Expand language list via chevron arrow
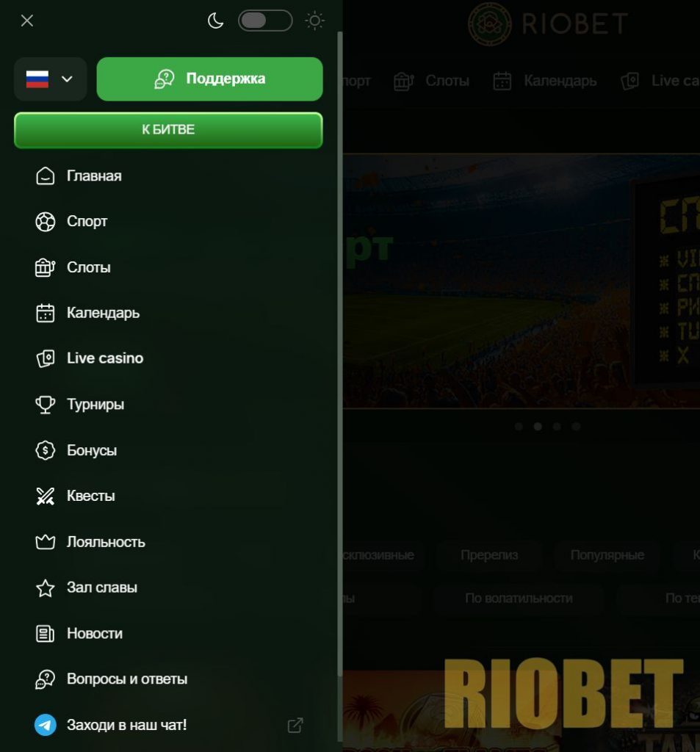Screen dimensions: 700x752 (x=67, y=79)
